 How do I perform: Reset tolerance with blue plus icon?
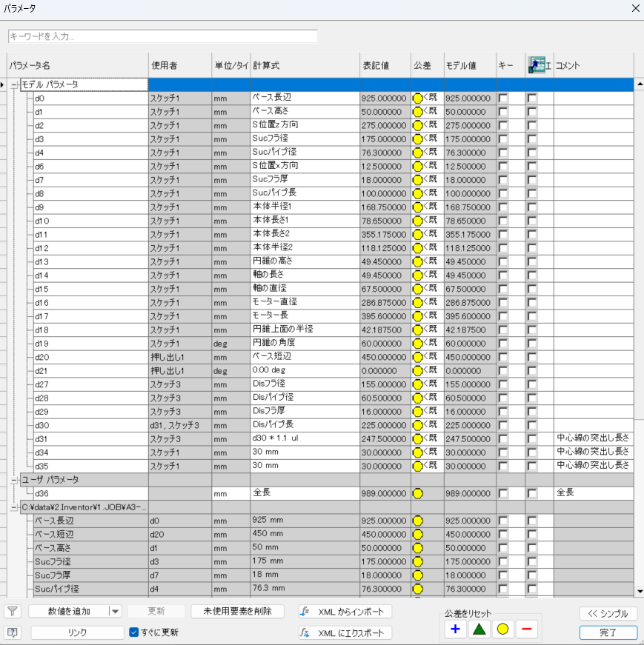coord(455,629)
